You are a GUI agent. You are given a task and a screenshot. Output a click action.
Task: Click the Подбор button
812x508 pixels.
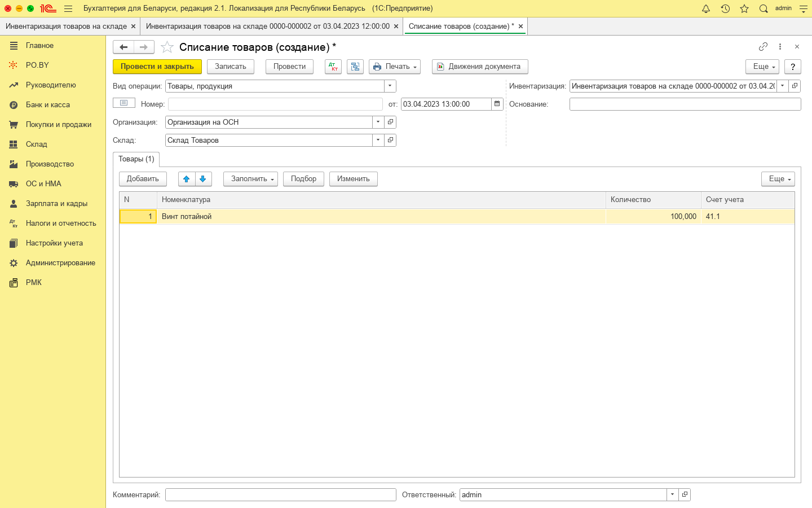(x=303, y=179)
